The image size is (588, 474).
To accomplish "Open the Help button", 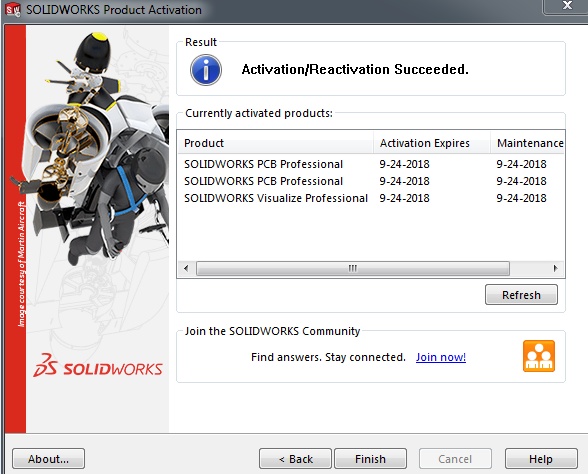I will click(x=541, y=458).
